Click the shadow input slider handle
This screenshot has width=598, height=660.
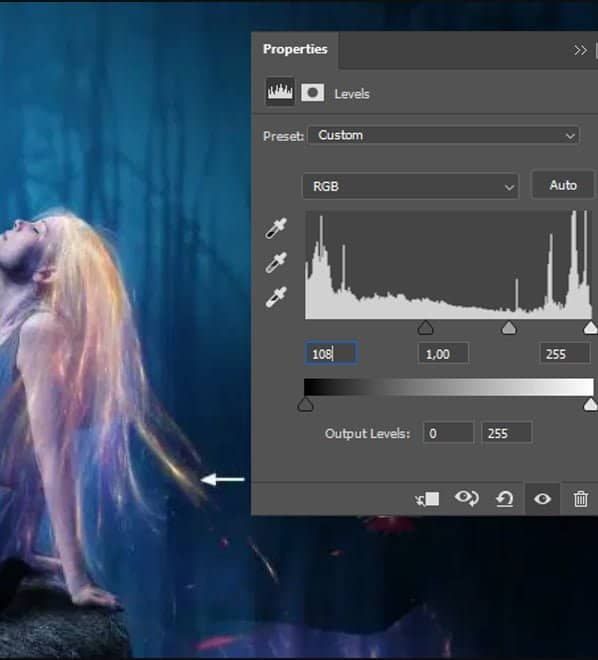pos(425,327)
